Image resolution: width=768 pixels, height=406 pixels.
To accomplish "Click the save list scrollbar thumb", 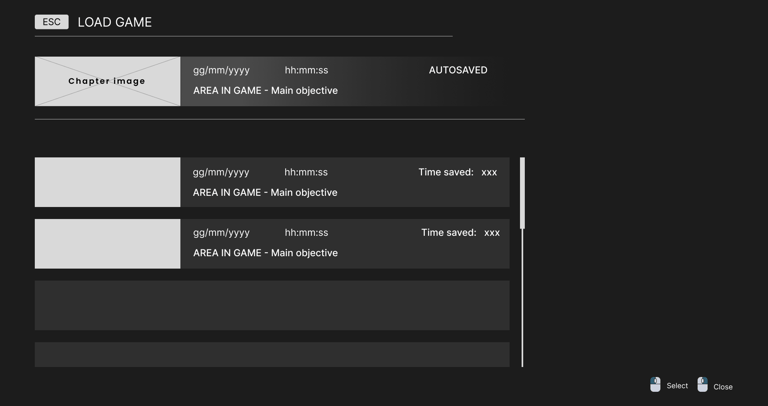I will [x=522, y=192].
